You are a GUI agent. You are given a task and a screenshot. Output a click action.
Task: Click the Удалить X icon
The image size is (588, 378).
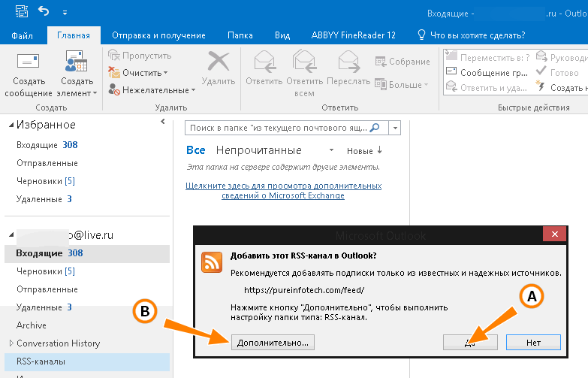(x=219, y=61)
